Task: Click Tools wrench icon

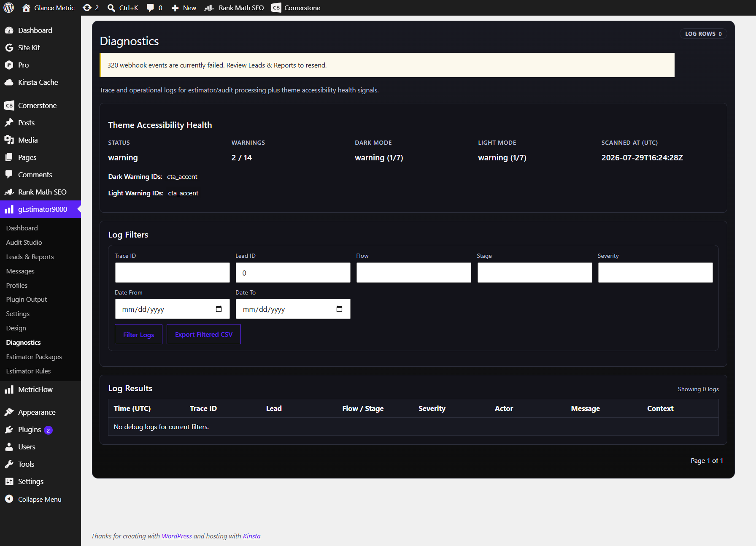Action: (9, 464)
